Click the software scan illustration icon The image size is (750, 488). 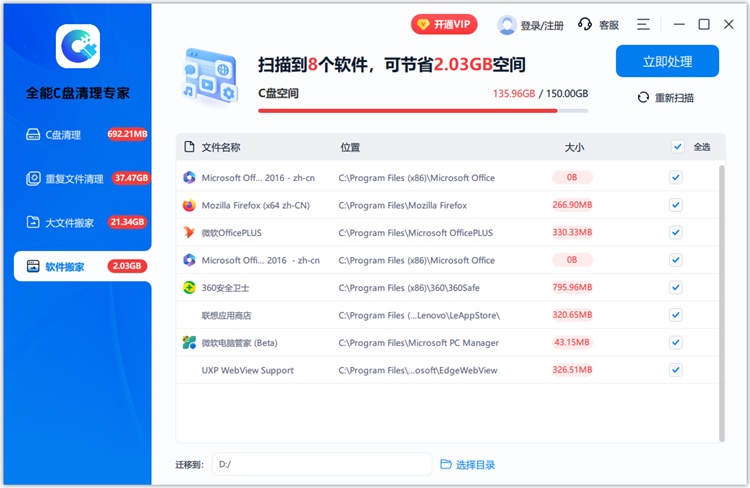click(209, 76)
